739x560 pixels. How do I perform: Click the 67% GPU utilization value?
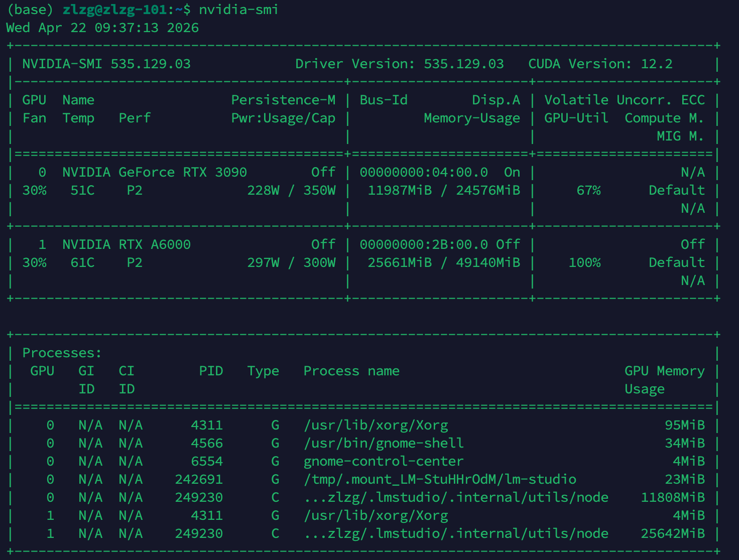point(588,190)
